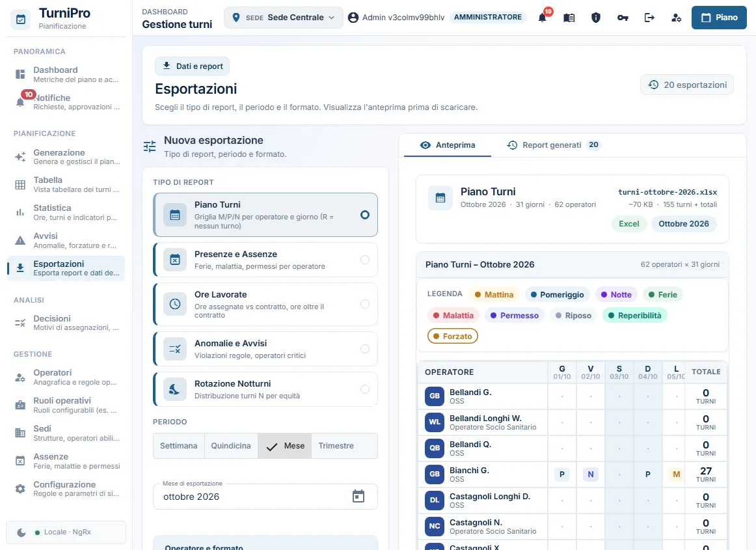Open Statistica in the sidebar

click(x=66, y=212)
